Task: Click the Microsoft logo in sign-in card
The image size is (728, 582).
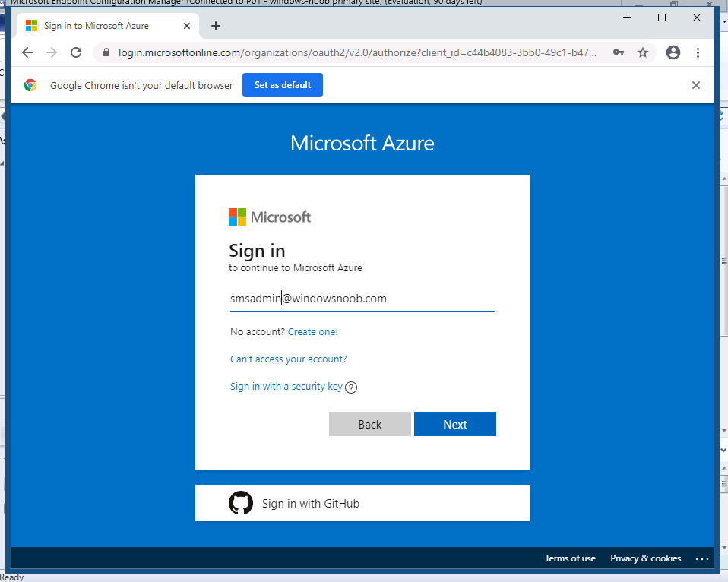Action: click(269, 217)
